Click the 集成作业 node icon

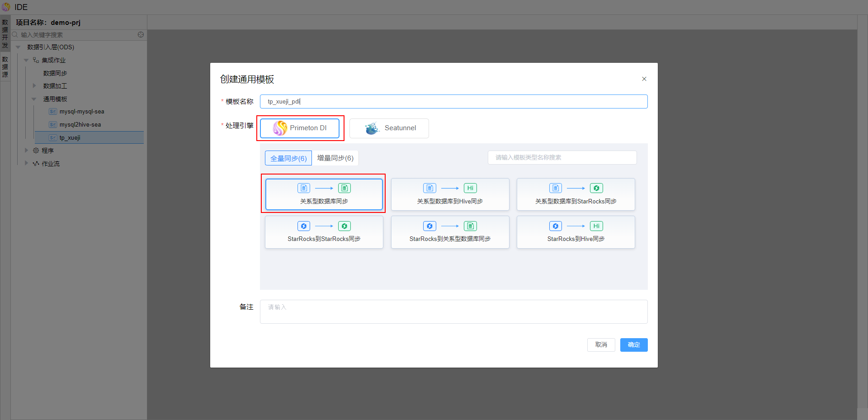[36, 60]
